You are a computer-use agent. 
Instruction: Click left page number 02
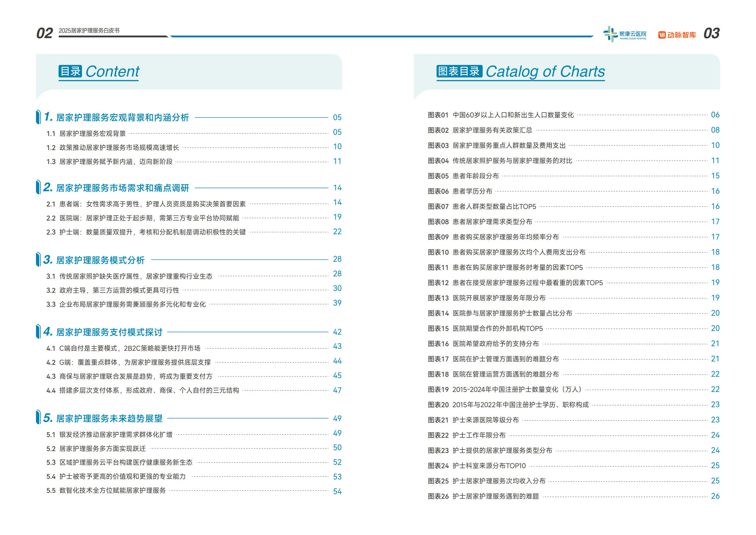[x=45, y=33]
